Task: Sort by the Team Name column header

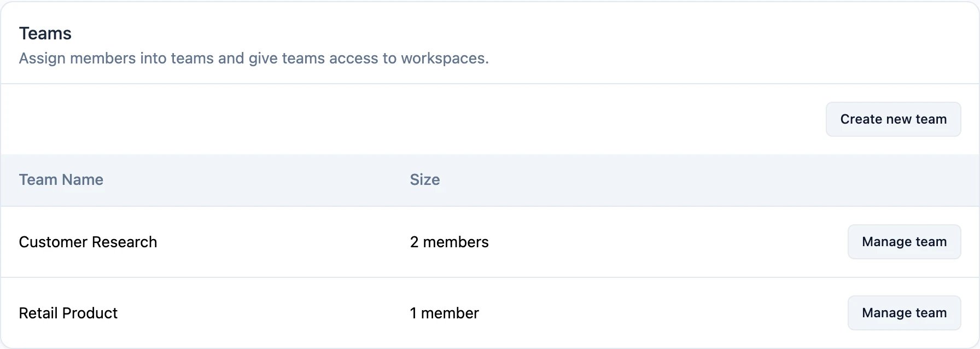Action: [61, 179]
